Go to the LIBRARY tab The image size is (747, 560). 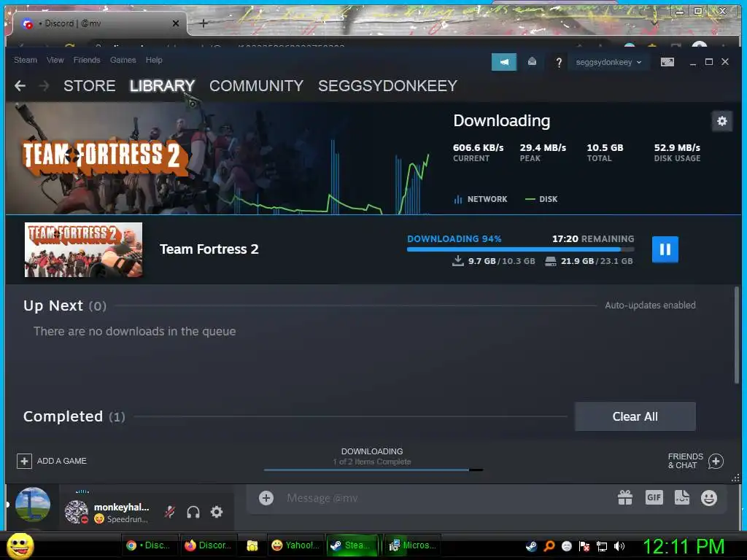[x=162, y=86]
